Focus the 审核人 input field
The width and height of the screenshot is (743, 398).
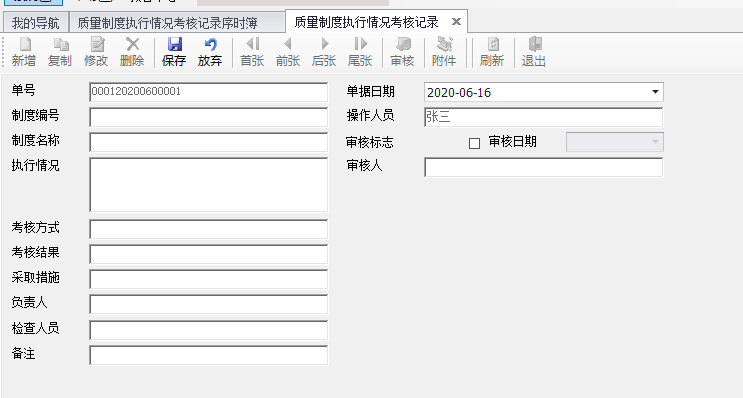click(544, 167)
